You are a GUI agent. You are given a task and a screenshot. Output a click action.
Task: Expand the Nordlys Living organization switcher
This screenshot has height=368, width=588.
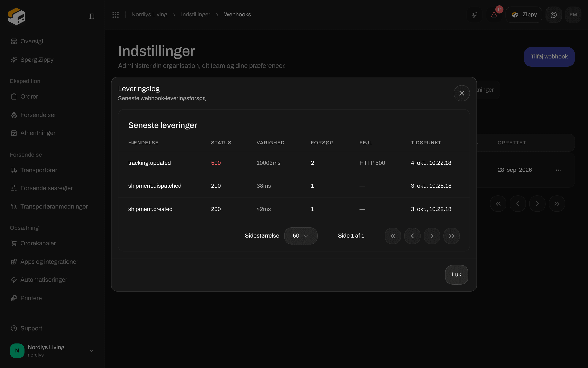[52, 351]
